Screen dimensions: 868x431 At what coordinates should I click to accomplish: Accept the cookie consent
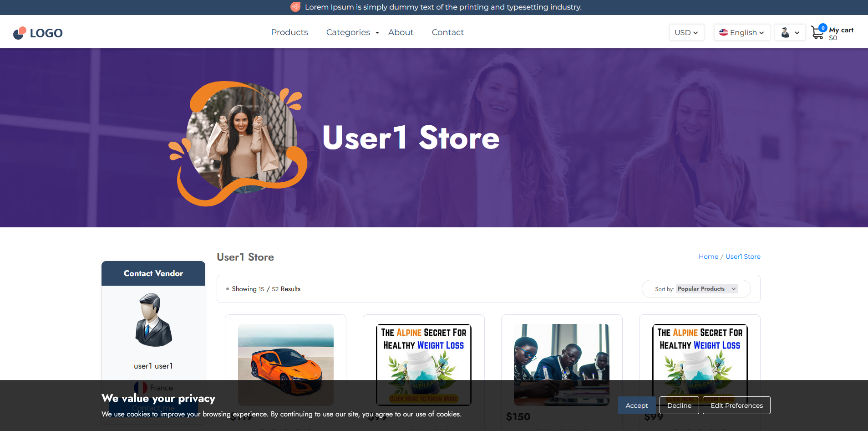(x=636, y=405)
